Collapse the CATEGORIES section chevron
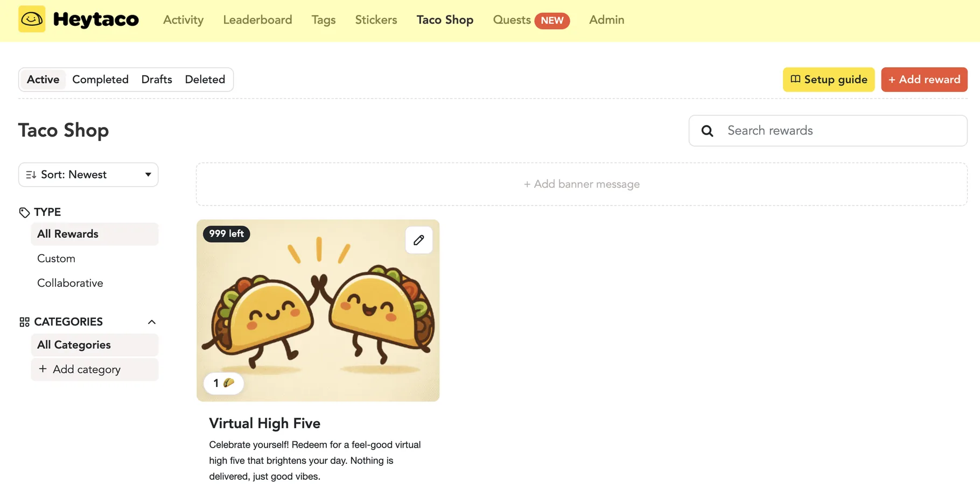The height and width of the screenshot is (503, 980). 152,322
